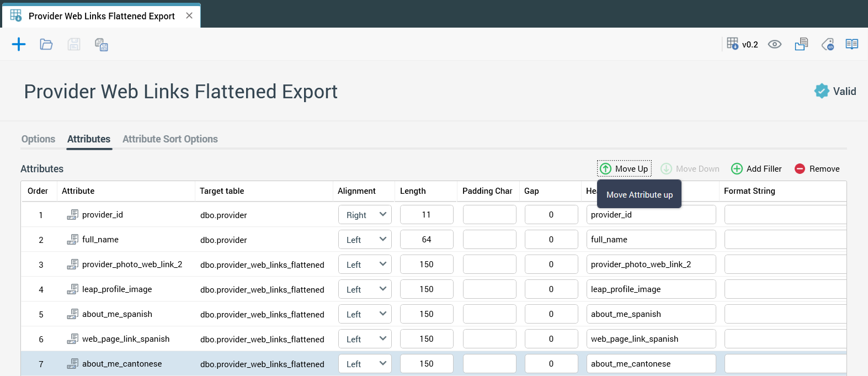Image resolution: width=868 pixels, height=376 pixels.
Task: Close the Provider Web Links Flattened Export tab
Action: coord(189,15)
